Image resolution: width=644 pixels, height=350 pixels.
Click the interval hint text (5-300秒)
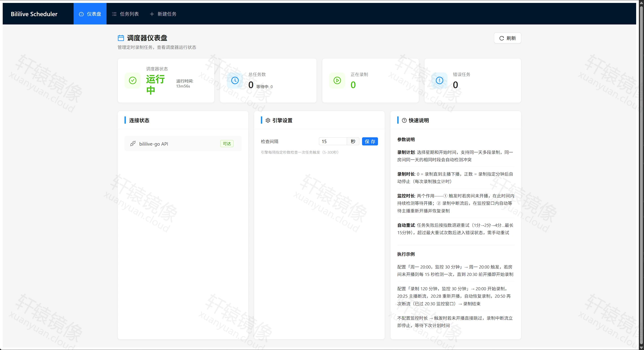[300, 152]
